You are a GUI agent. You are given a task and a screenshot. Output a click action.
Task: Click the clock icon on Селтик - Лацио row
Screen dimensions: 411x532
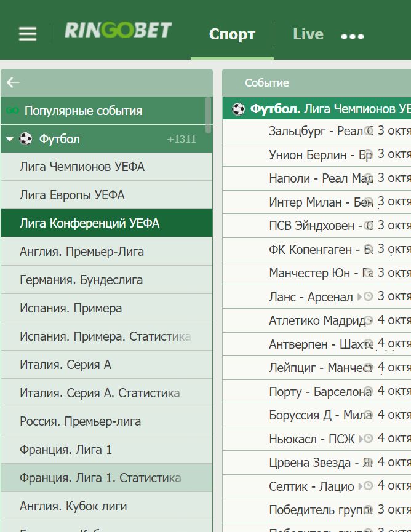coord(368,486)
